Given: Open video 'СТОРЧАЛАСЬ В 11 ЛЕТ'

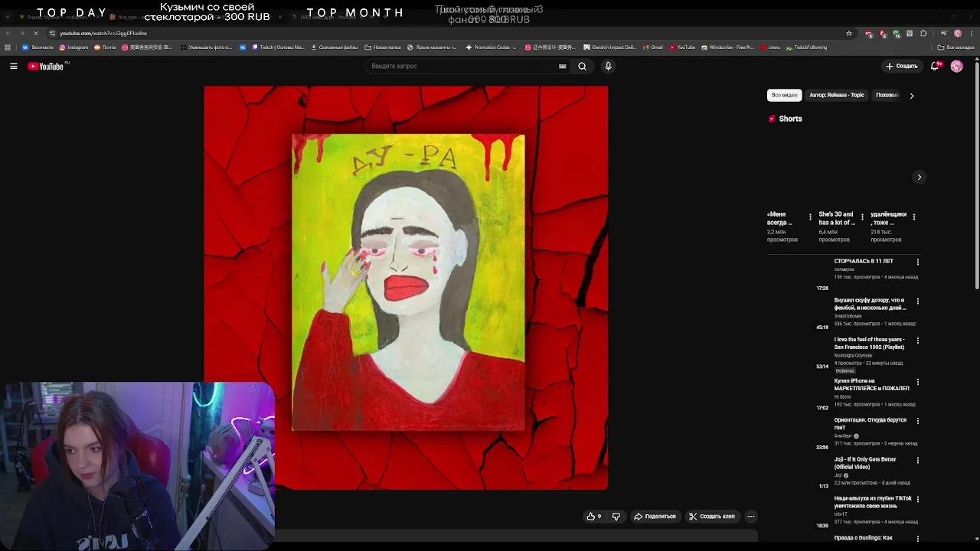Looking at the screenshot, I should click(864, 261).
